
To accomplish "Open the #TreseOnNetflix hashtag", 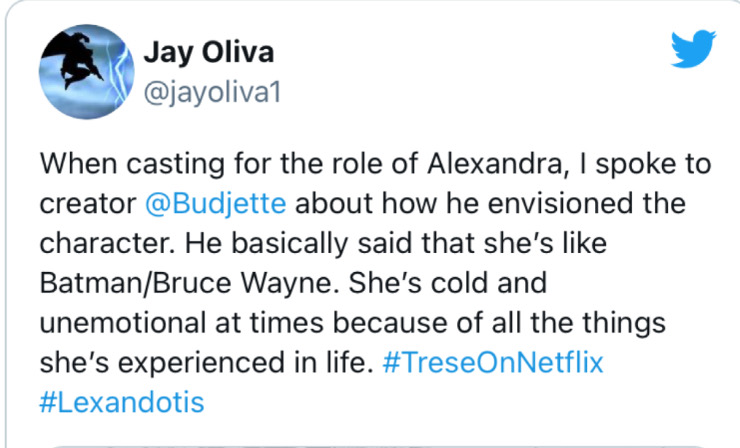I will [494, 361].
